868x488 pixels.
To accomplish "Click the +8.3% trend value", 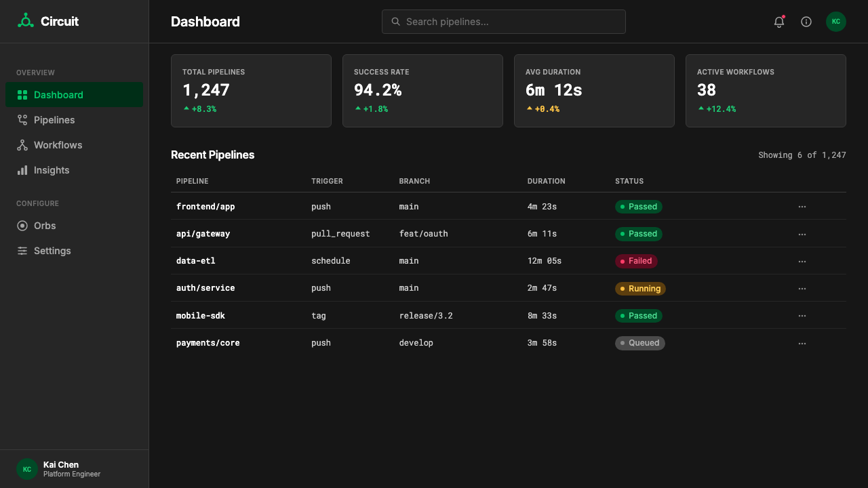I will (x=203, y=109).
